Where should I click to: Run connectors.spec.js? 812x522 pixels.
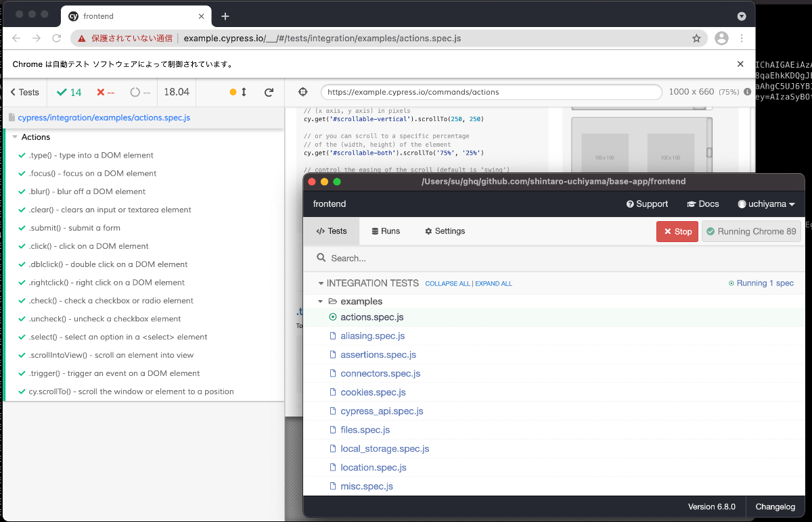(380, 373)
